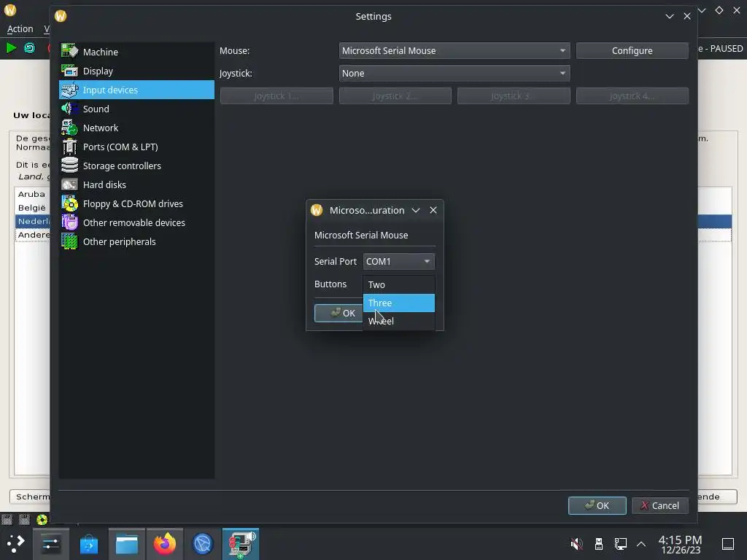Click the second floppy status bar icon
Viewport: 747px width, 560px height.
(x=24, y=519)
